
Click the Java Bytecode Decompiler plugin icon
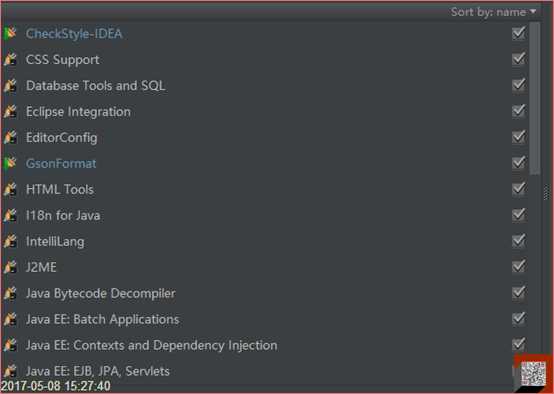click(x=10, y=293)
